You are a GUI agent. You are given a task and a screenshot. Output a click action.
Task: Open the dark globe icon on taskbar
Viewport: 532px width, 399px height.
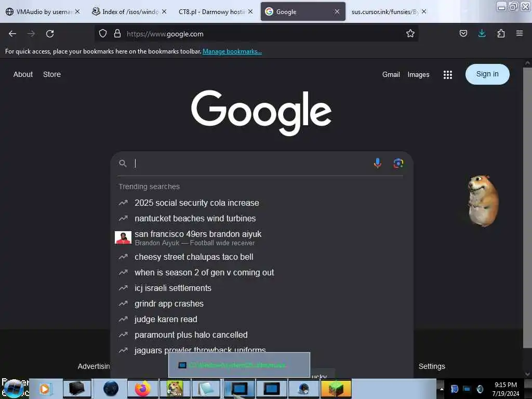tap(111, 389)
